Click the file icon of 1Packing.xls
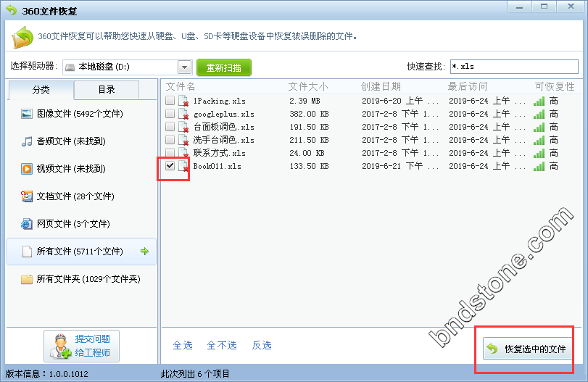Image resolution: width=588 pixels, height=382 pixels. click(183, 101)
